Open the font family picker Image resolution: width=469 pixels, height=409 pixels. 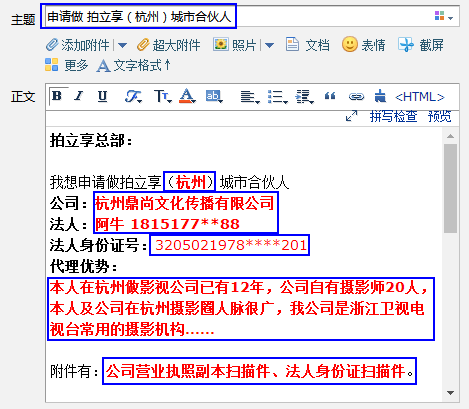(133, 97)
